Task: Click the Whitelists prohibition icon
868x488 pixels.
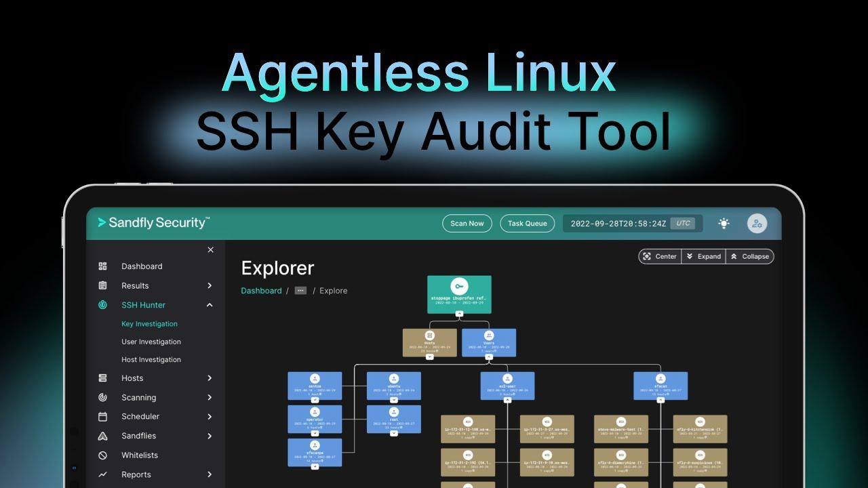Action: (x=103, y=455)
